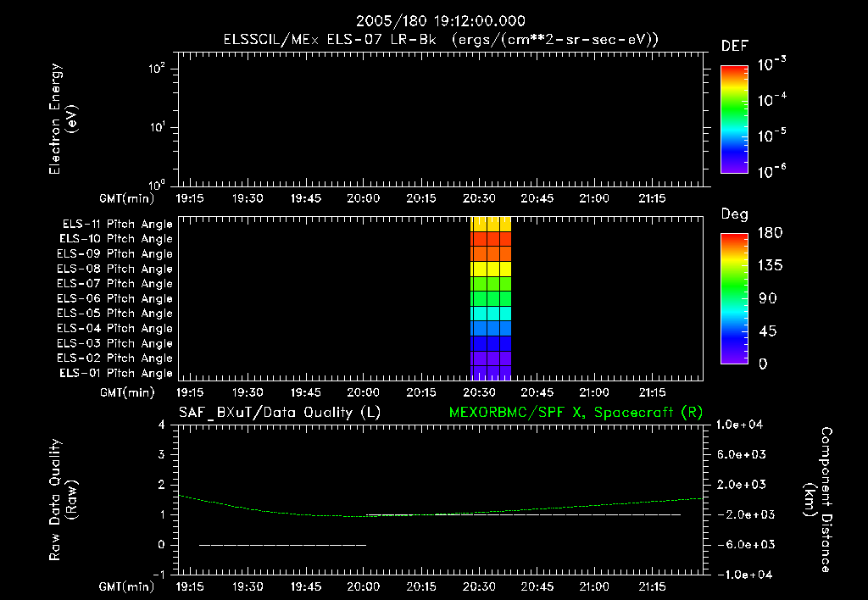Select the ELS-05 Pitch Angle row label

pyautogui.click(x=114, y=314)
